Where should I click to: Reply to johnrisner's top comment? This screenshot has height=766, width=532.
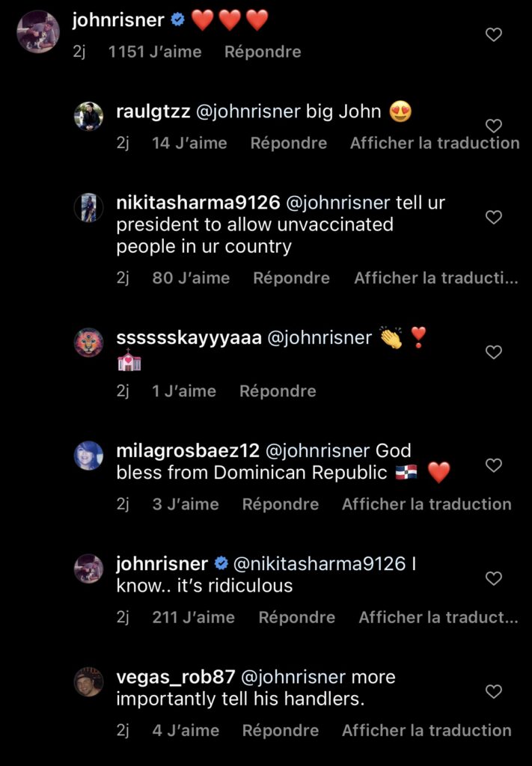(x=263, y=52)
